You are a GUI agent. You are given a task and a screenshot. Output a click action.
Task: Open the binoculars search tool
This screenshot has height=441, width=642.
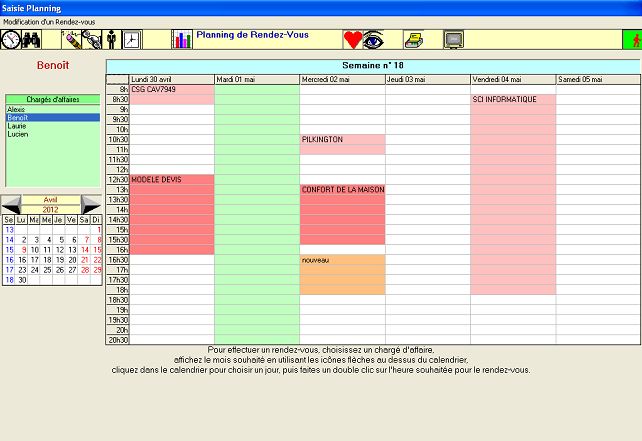tap(32, 40)
